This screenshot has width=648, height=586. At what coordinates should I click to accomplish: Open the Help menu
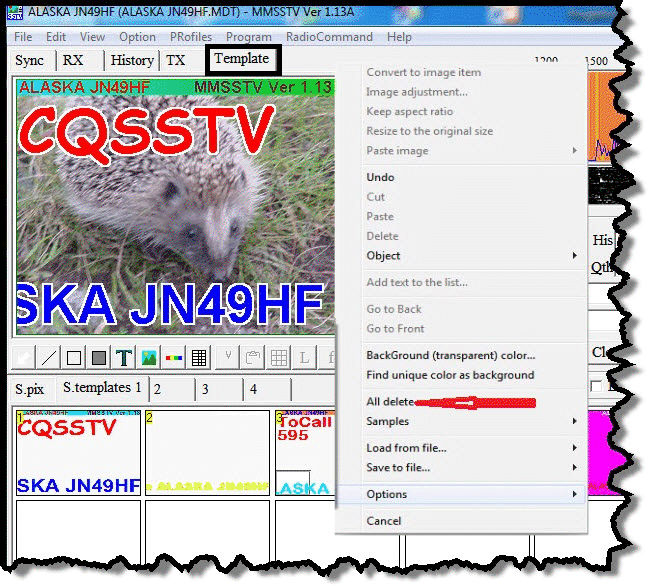pyautogui.click(x=399, y=37)
